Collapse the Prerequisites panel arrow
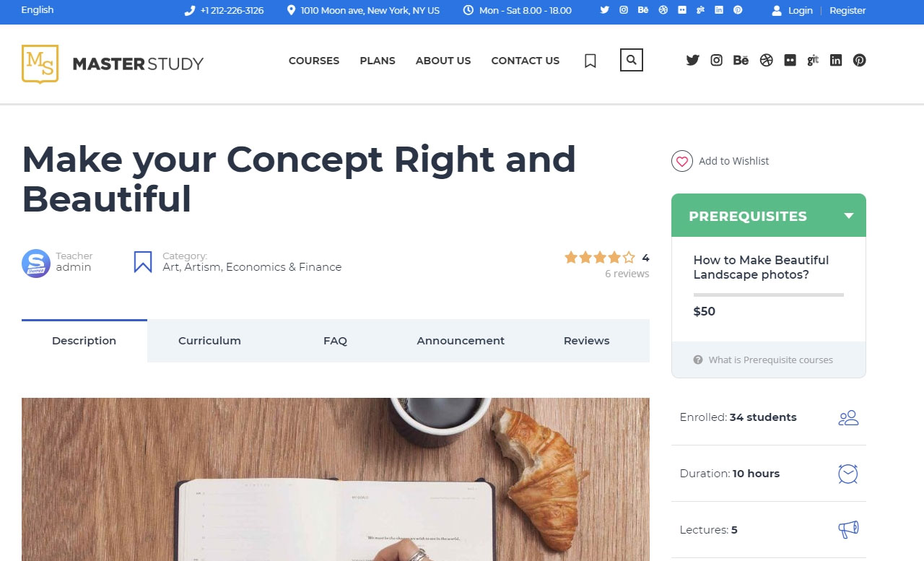Viewport: 924px width, 561px height. tap(849, 216)
